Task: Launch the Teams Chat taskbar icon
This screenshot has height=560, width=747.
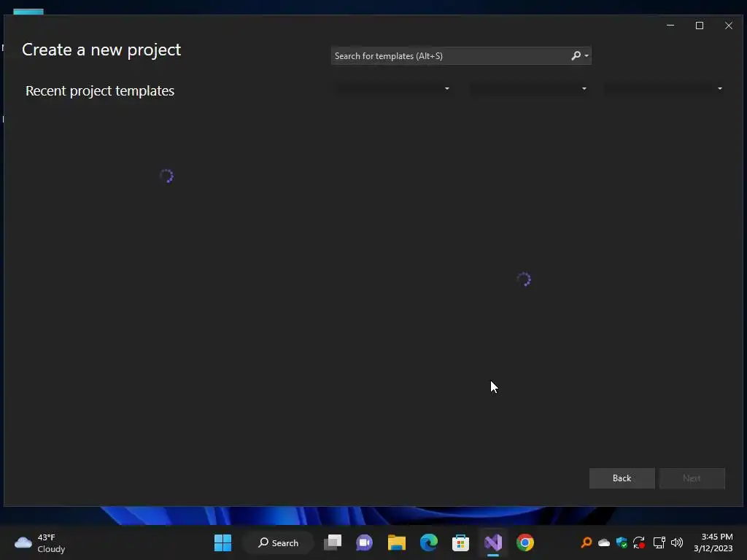Action: (365, 542)
